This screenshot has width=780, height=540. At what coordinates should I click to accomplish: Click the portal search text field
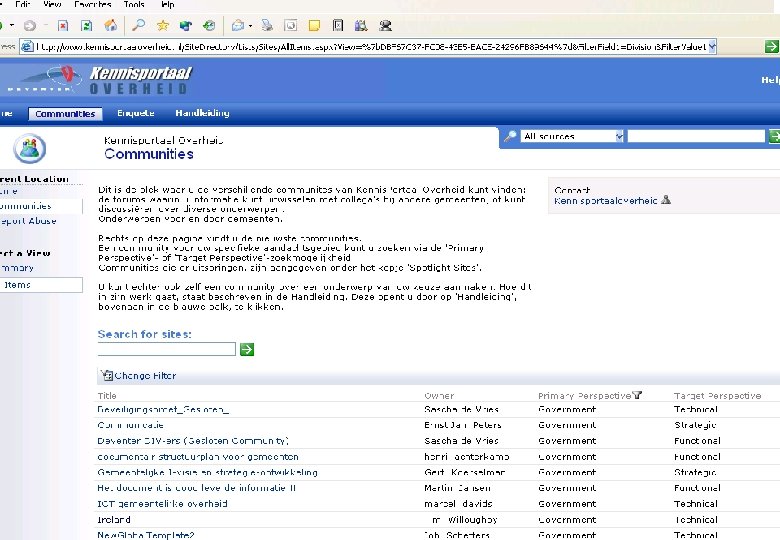(696, 136)
